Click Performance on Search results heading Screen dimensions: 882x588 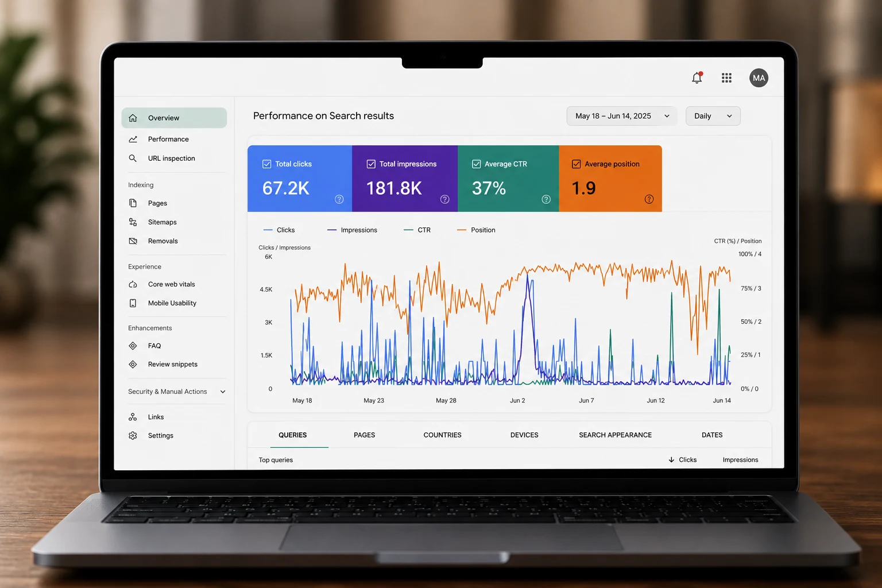[x=323, y=115]
